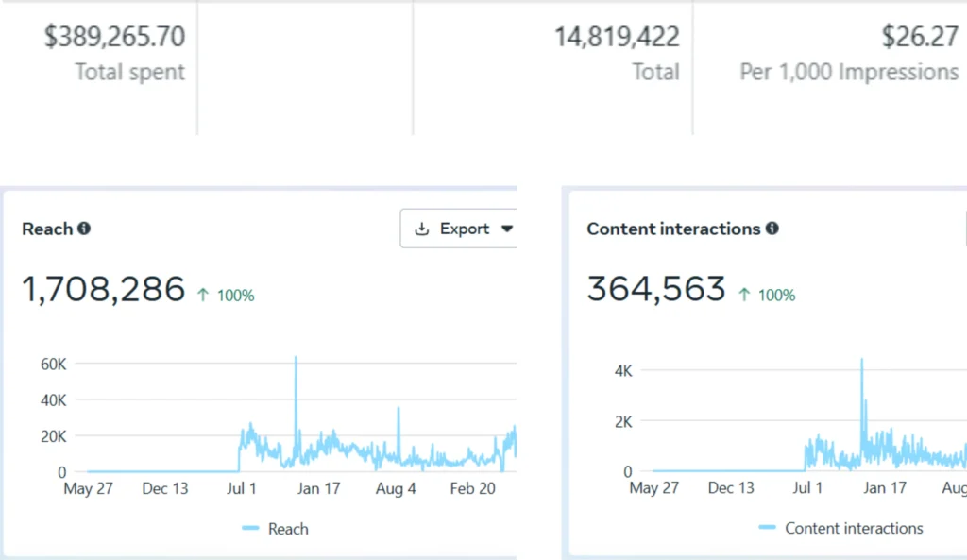Image resolution: width=967 pixels, height=560 pixels.
Task: Click the $389,265.70 Total spent figure
Action: pos(114,37)
